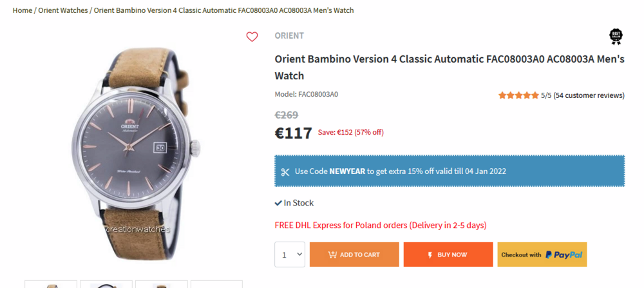Click the scissors coupon icon
The image size is (644, 288).
[x=285, y=171]
